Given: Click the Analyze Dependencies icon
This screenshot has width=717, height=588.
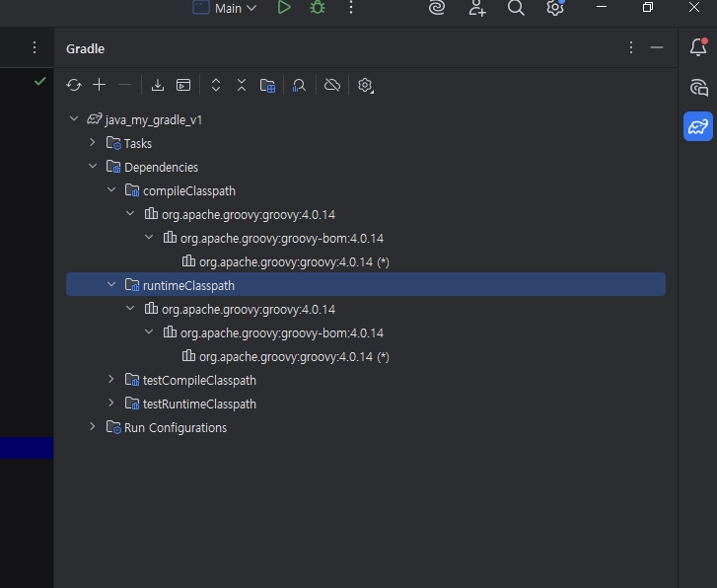Looking at the screenshot, I should tap(299, 85).
